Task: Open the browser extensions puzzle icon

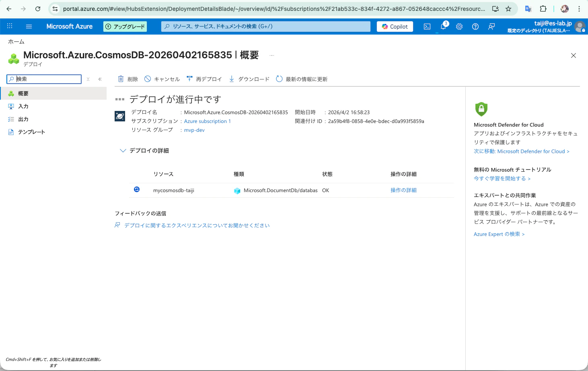Action: pos(543,9)
